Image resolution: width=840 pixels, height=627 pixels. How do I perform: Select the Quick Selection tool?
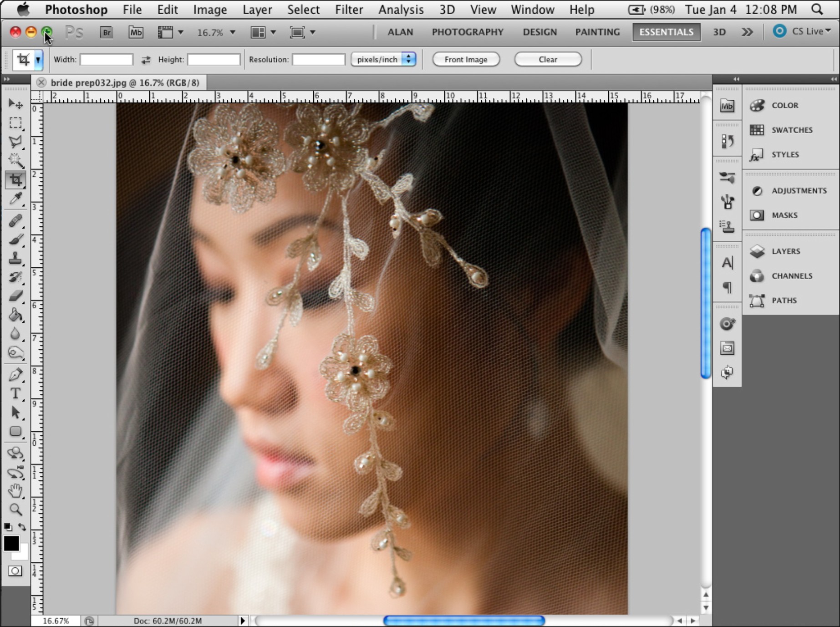(x=15, y=160)
